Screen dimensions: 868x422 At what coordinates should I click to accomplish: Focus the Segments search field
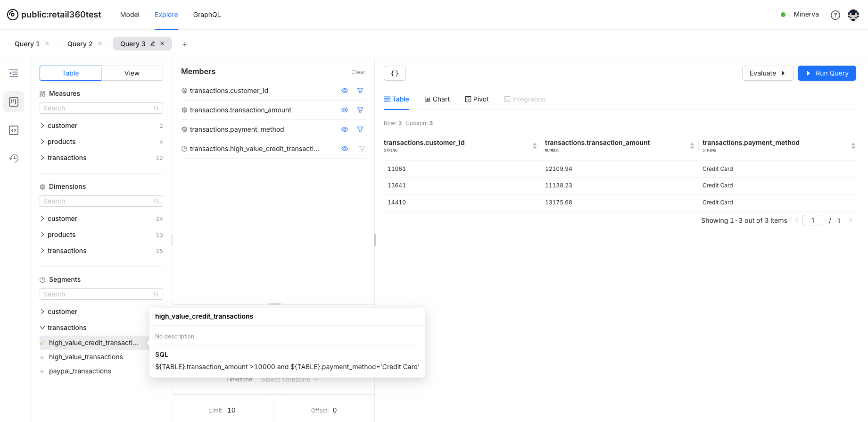click(101, 294)
